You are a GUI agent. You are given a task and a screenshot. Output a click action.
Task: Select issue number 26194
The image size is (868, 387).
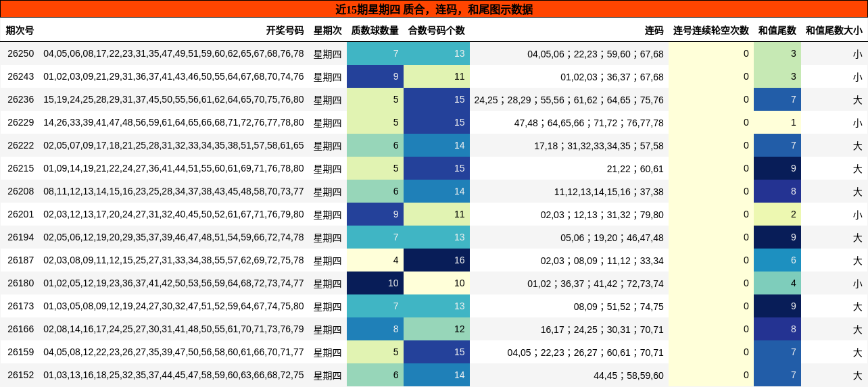(20, 237)
